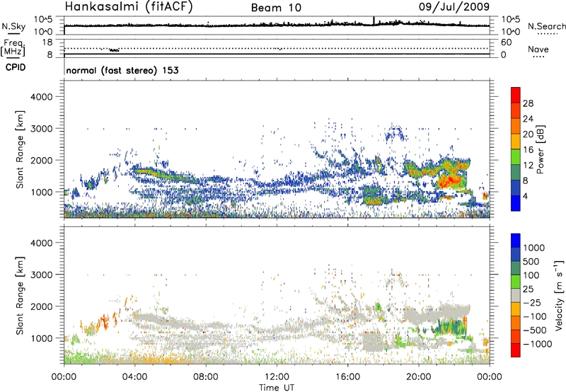Screen dimensions: 566x392
Task: Click the noise spike near 17:30 in N.Sky panel
Action: point(374,21)
